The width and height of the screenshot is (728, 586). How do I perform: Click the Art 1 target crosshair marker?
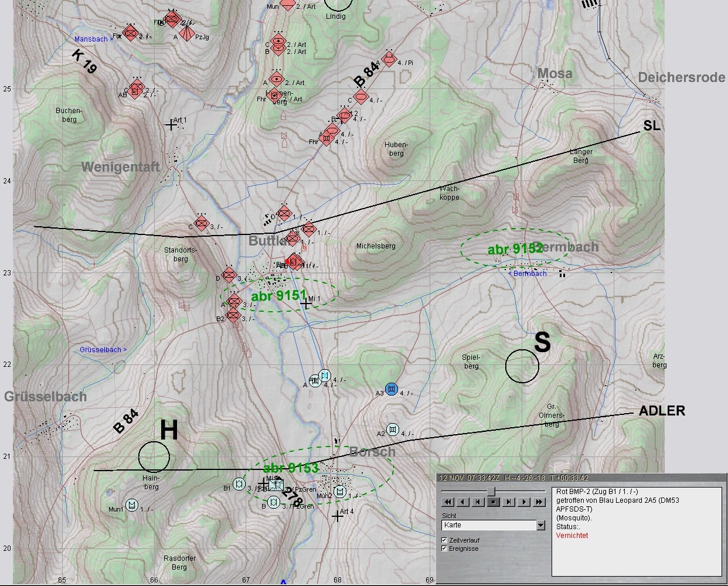coord(171,125)
